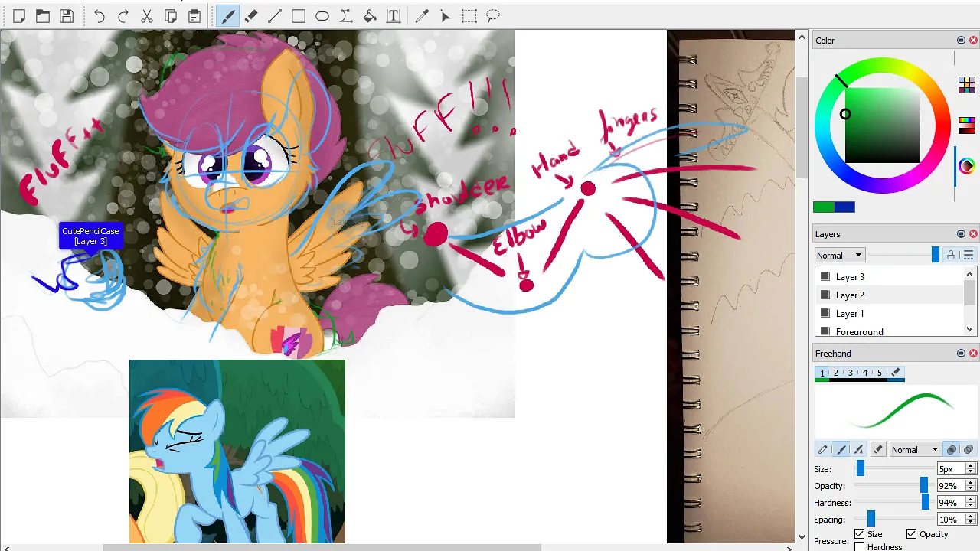The width and height of the screenshot is (980, 551).
Task: Select the Polyline path tool
Action: (346, 16)
